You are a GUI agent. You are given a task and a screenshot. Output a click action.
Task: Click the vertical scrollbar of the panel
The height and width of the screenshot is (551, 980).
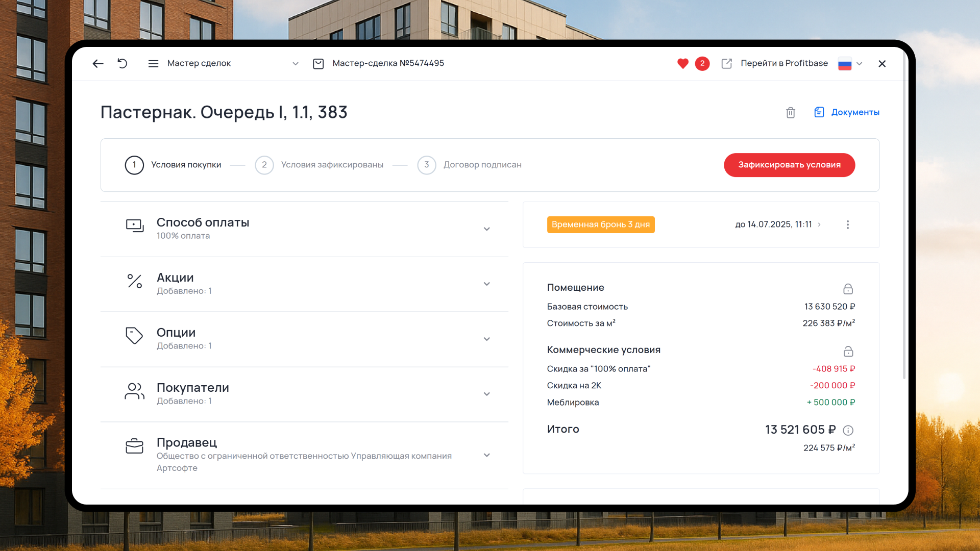(904, 214)
